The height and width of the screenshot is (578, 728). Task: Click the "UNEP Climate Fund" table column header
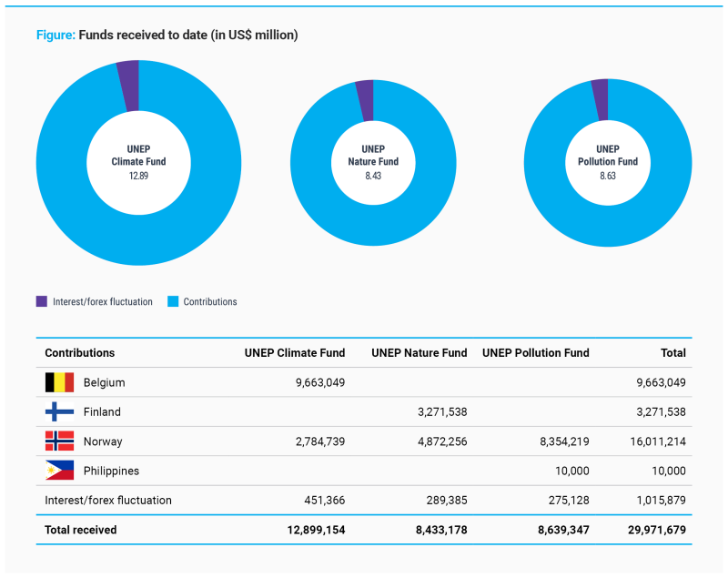295,353
